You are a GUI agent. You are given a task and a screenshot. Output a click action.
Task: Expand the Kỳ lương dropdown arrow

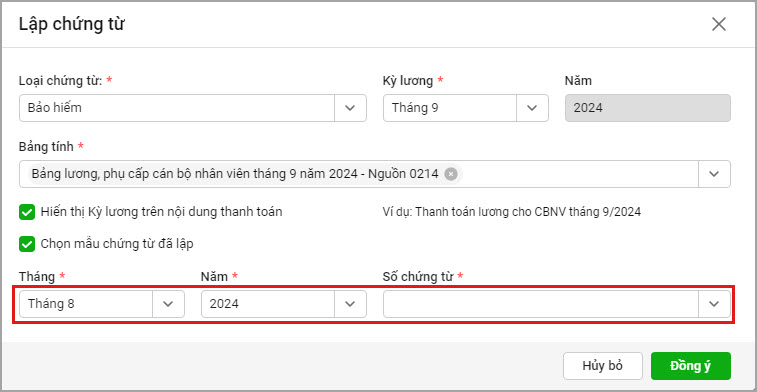[533, 108]
